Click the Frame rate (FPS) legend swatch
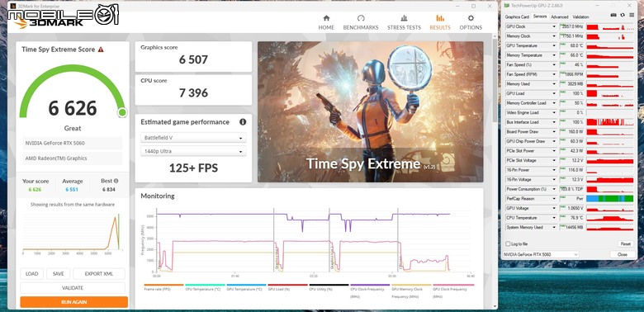The height and width of the screenshot is (312, 644). click(163, 285)
